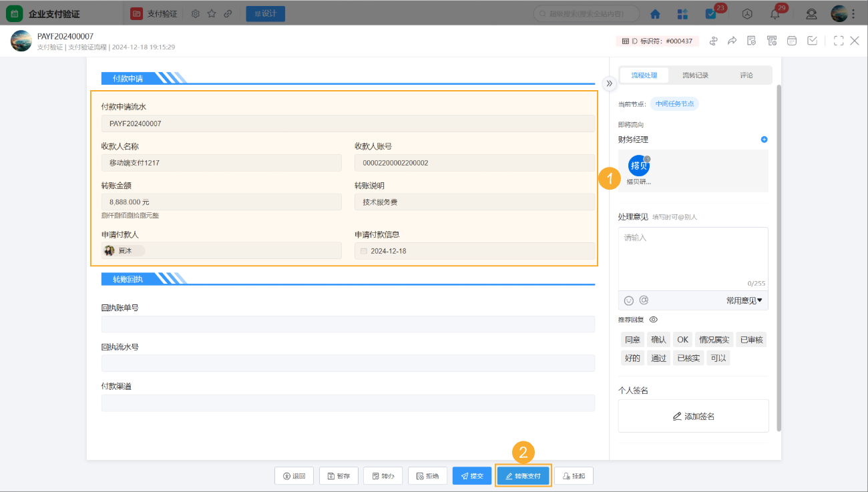Image resolution: width=868 pixels, height=492 pixels.
Task: Click the @ mention icon in the comment area
Action: (644, 300)
